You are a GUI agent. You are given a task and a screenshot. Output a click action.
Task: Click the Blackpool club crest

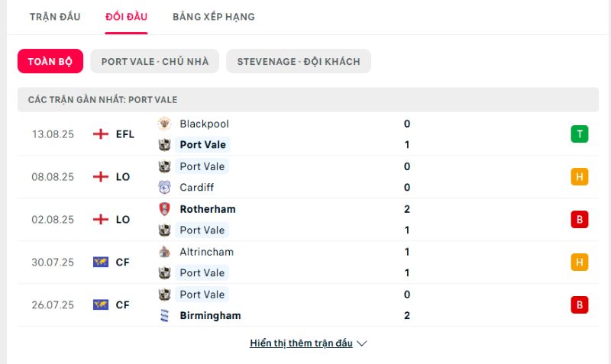click(164, 124)
